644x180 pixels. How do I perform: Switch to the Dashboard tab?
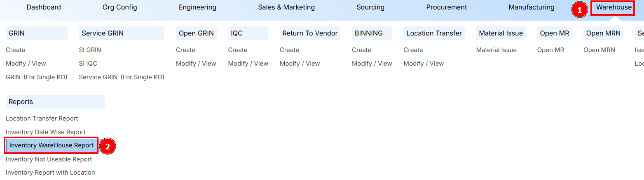pyautogui.click(x=44, y=7)
